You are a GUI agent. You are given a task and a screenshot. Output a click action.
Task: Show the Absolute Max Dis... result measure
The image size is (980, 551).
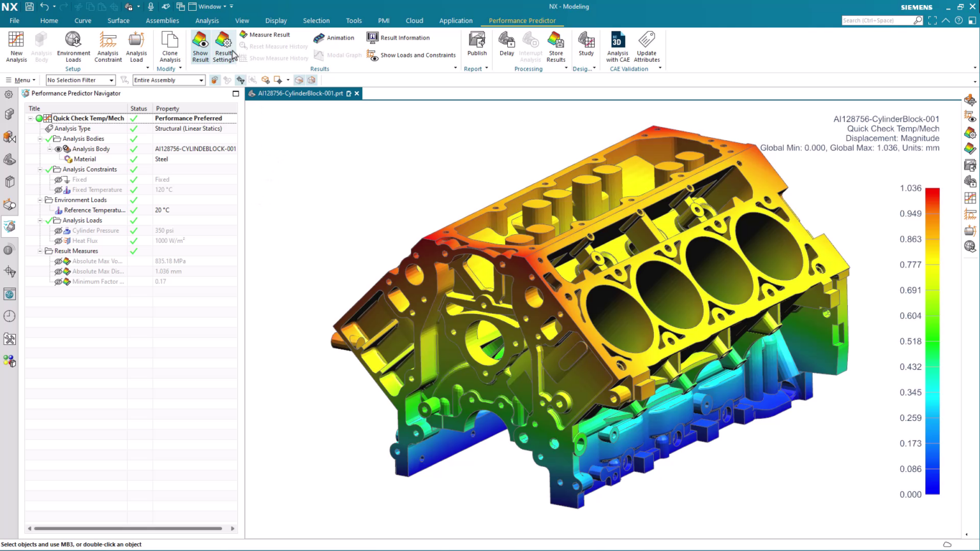[58, 272]
